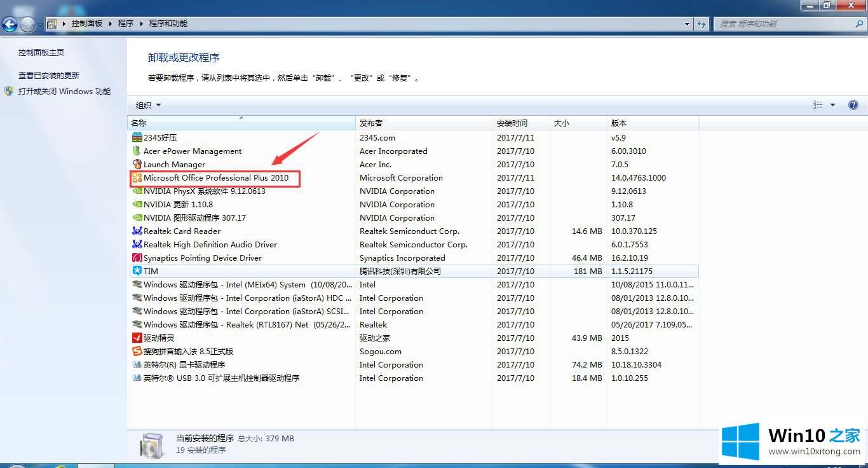Click version 8.5.0.1322 cell

630,352
